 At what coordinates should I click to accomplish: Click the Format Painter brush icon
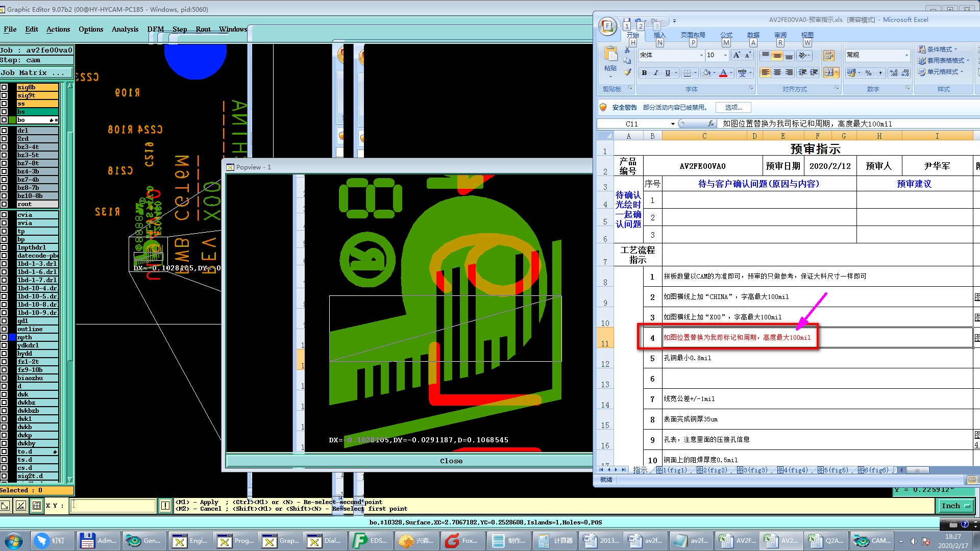[627, 72]
